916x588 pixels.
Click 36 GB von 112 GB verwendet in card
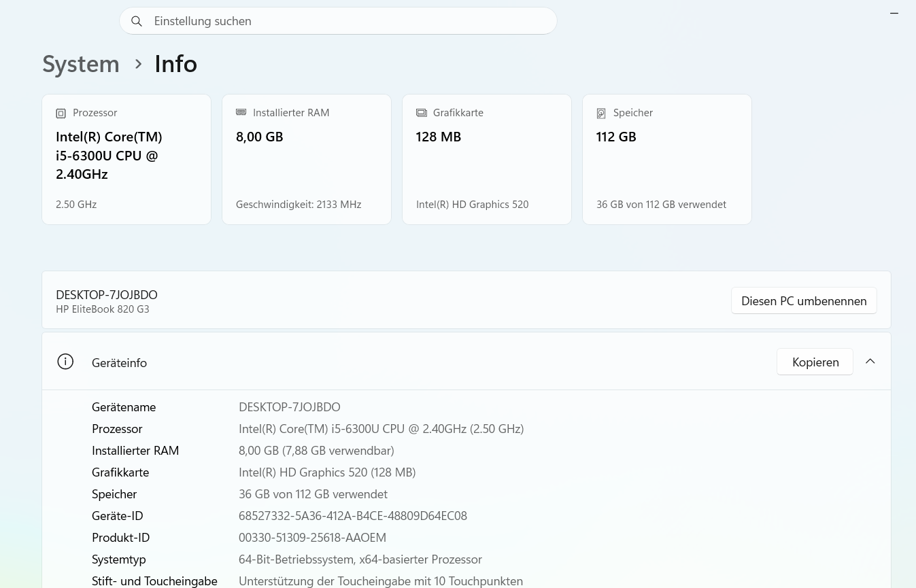point(661,205)
